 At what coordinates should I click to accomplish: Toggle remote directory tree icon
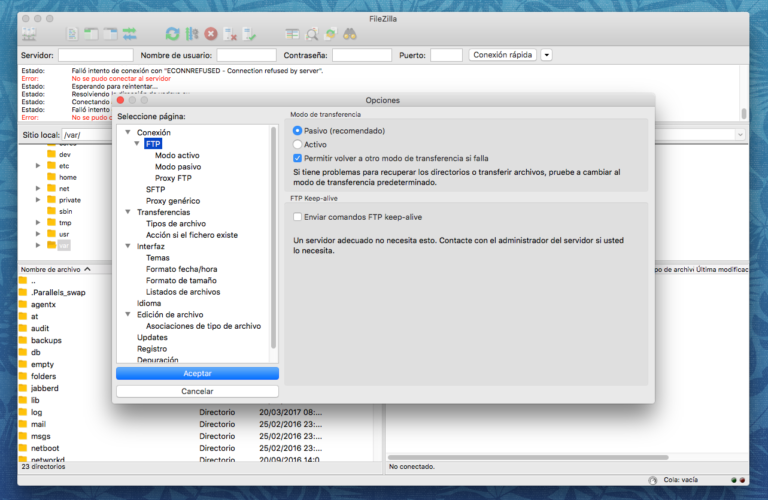(x=110, y=34)
